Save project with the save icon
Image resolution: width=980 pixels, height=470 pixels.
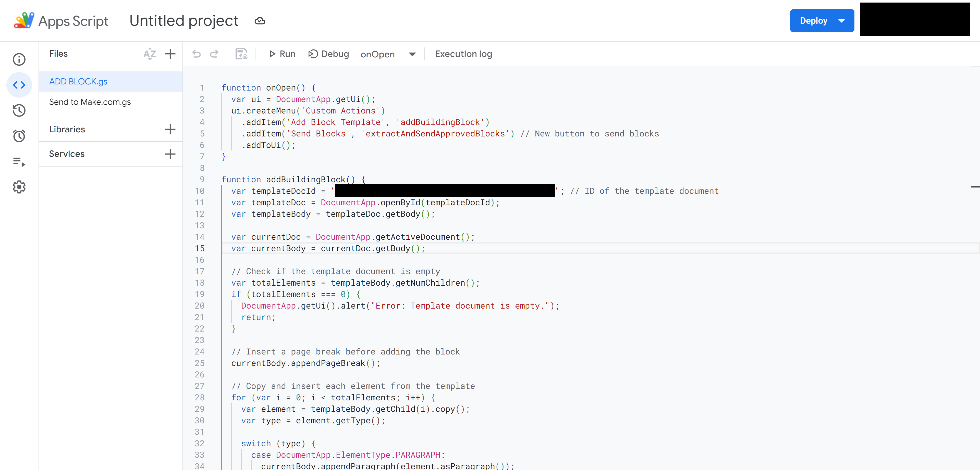(241, 54)
